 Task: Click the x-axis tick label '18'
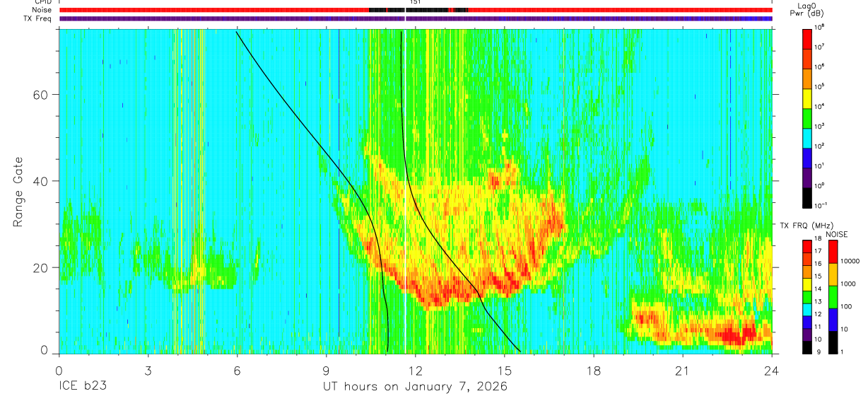(x=594, y=371)
